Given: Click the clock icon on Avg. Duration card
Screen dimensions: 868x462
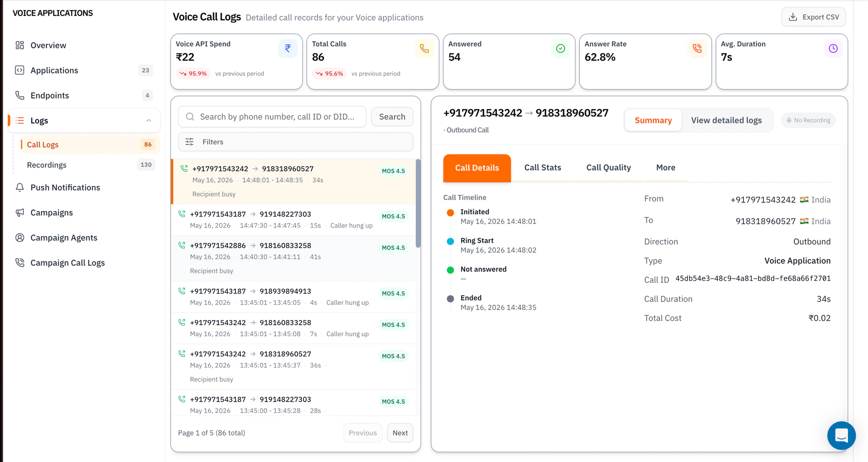Looking at the screenshot, I should tap(833, 48).
